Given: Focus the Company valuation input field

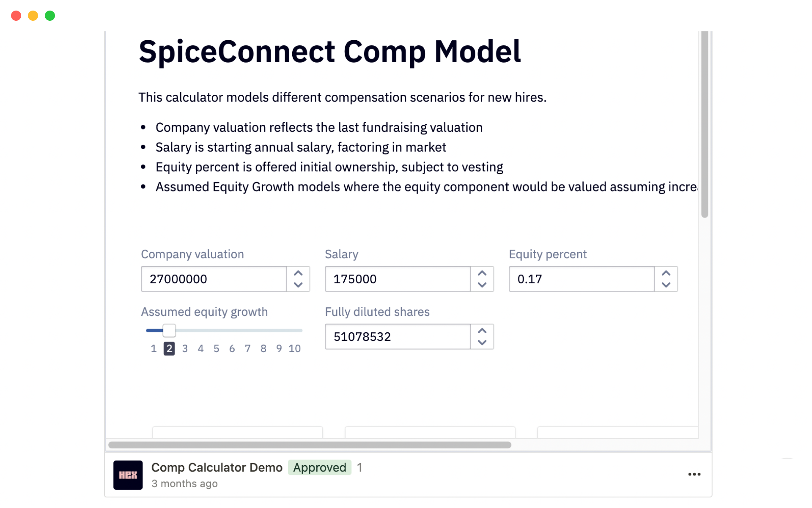Looking at the screenshot, I should pyautogui.click(x=214, y=279).
